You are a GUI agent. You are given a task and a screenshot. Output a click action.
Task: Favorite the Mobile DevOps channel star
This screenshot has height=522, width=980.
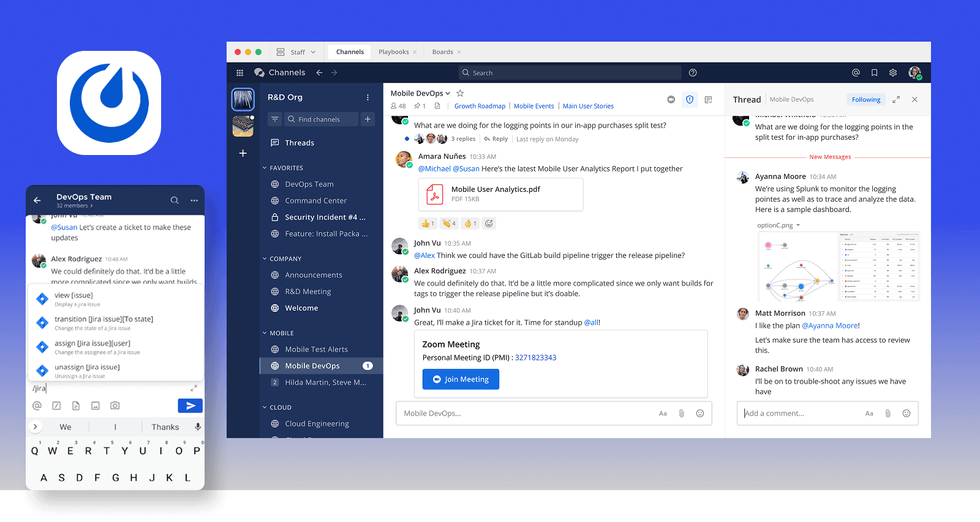coord(460,93)
